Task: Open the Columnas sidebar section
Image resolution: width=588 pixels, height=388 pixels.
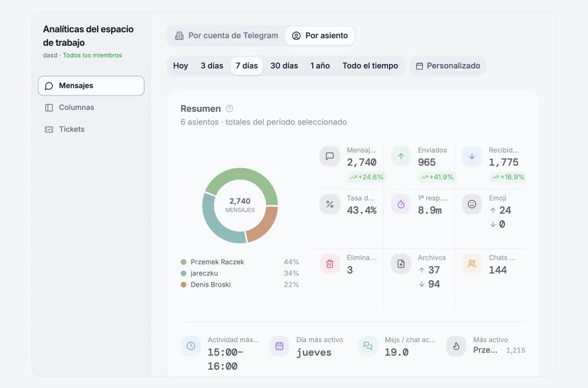Action: (91, 107)
